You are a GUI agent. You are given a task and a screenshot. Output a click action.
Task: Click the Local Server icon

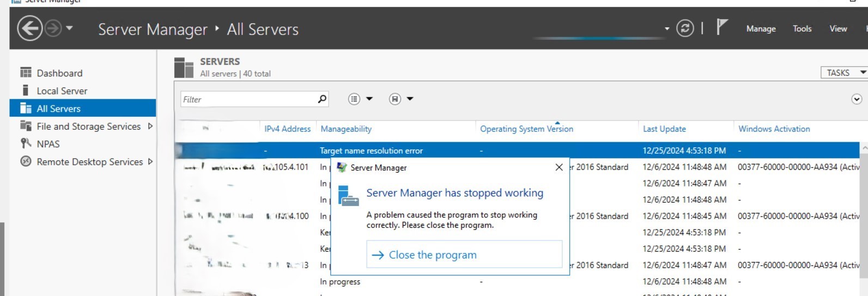pyautogui.click(x=25, y=90)
